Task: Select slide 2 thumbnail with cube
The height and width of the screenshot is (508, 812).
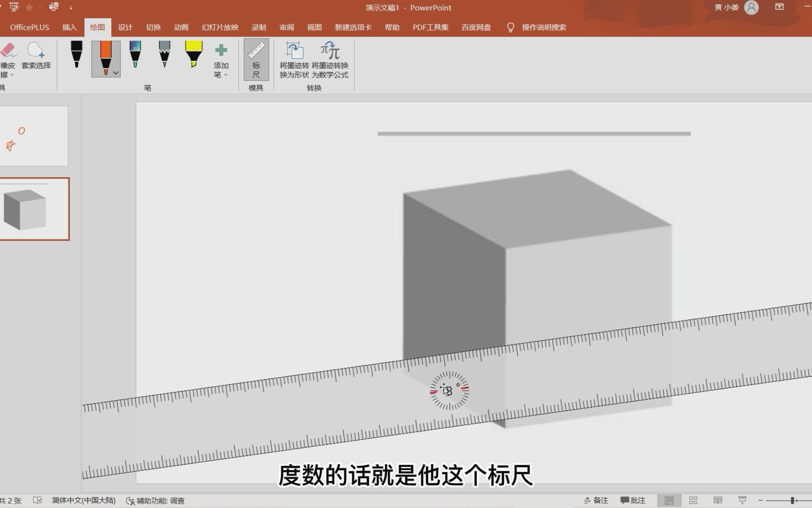Action: point(34,209)
